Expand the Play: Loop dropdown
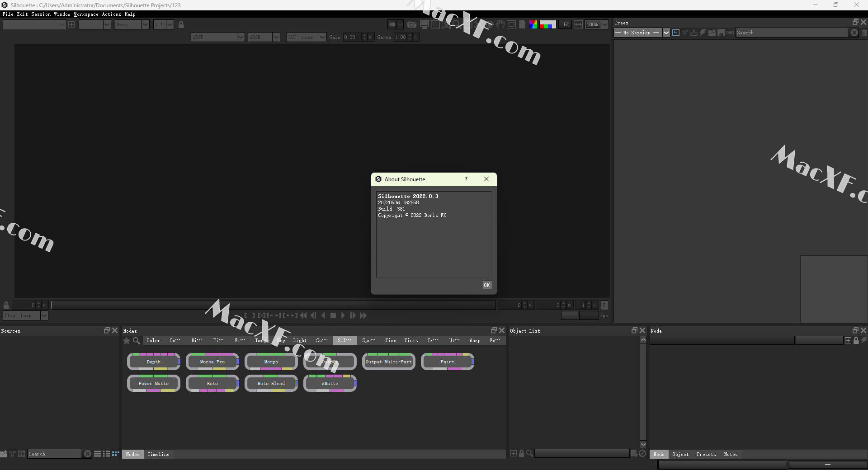868x470 pixels. click(44, 315)
